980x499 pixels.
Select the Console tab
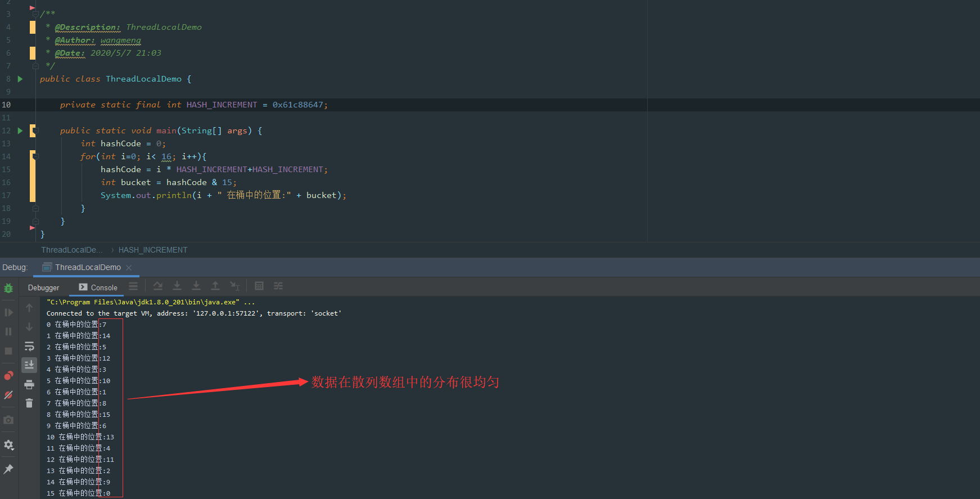(98, 287)
